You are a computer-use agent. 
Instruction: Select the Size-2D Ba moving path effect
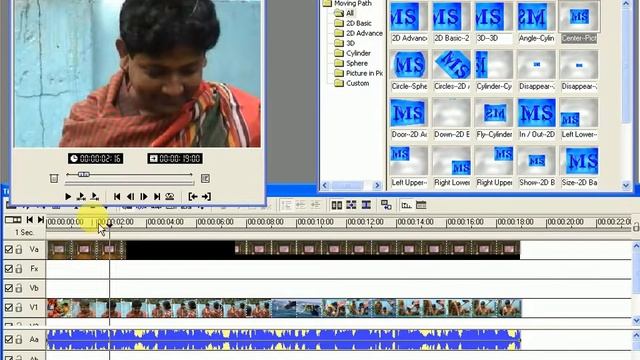click(x=579, y=167)
